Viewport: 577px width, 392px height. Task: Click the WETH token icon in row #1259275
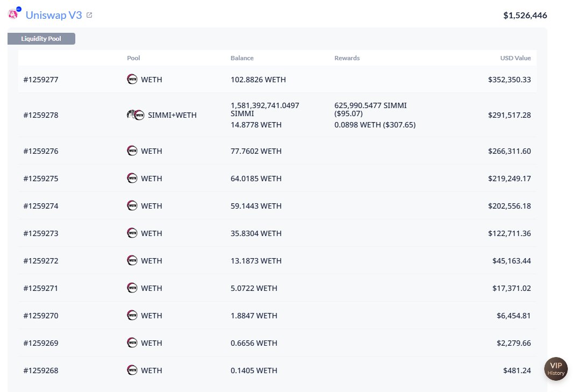(x=132, y=178)
